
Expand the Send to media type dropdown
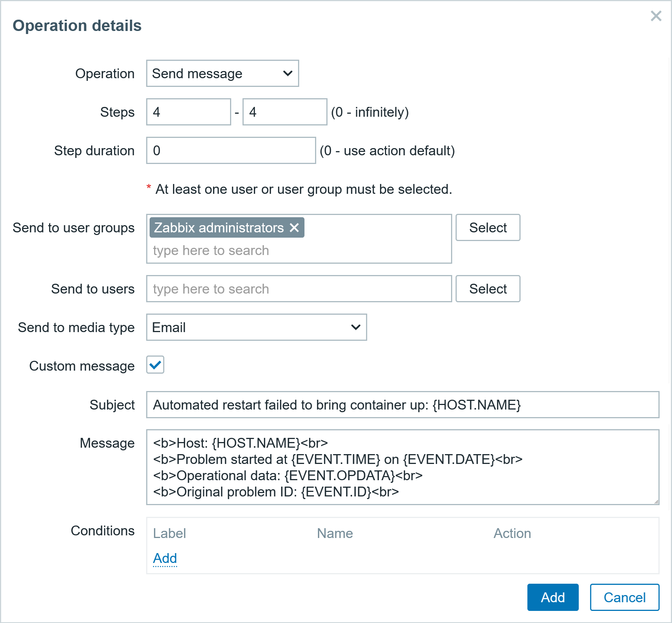click(256, 327)
